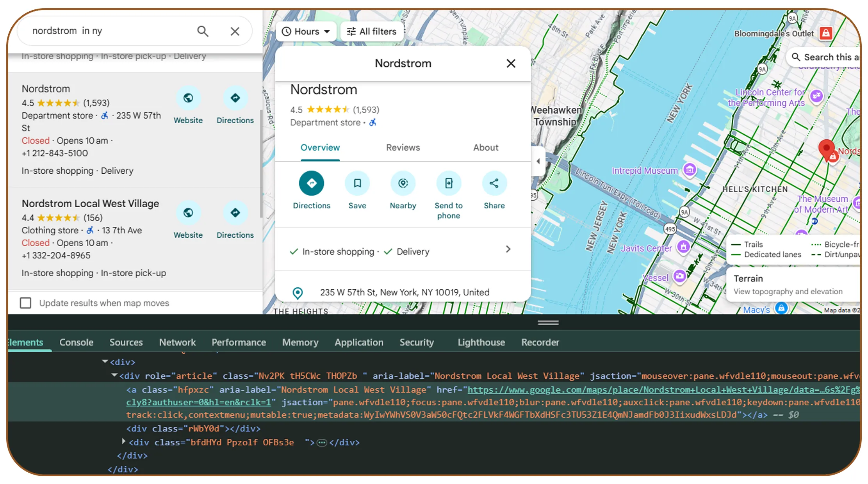Screen dimensions: 868x484
Task: Select the Nordstrom result title
Action: point(46,89)
